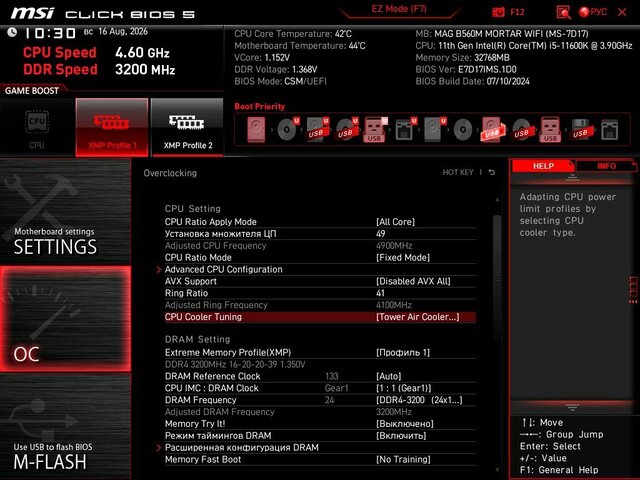Select the gray UEFI hard disk boot device
640x480 pixels.
435,130
